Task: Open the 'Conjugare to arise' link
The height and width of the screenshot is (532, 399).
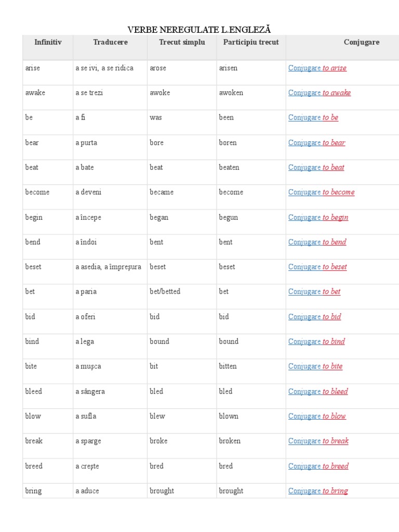Action: coord(317,68)
